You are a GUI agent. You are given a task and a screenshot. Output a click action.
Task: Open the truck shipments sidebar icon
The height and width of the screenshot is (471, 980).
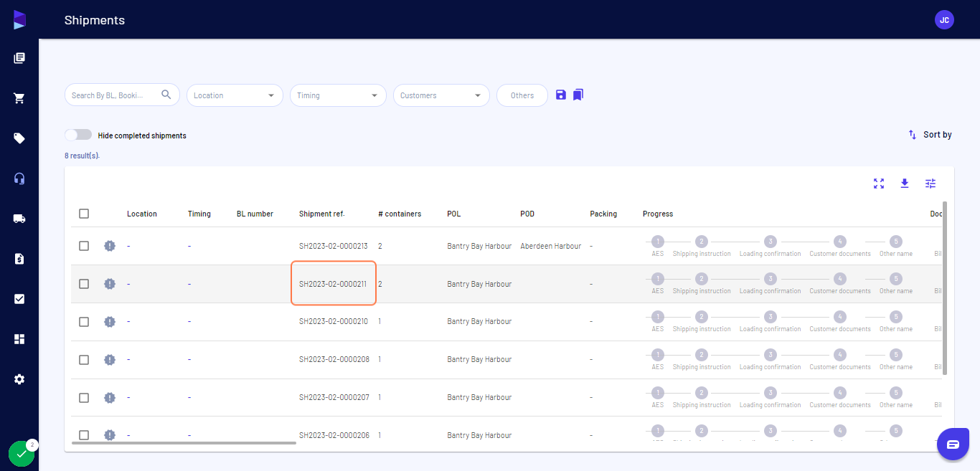[x=19, y=219]
